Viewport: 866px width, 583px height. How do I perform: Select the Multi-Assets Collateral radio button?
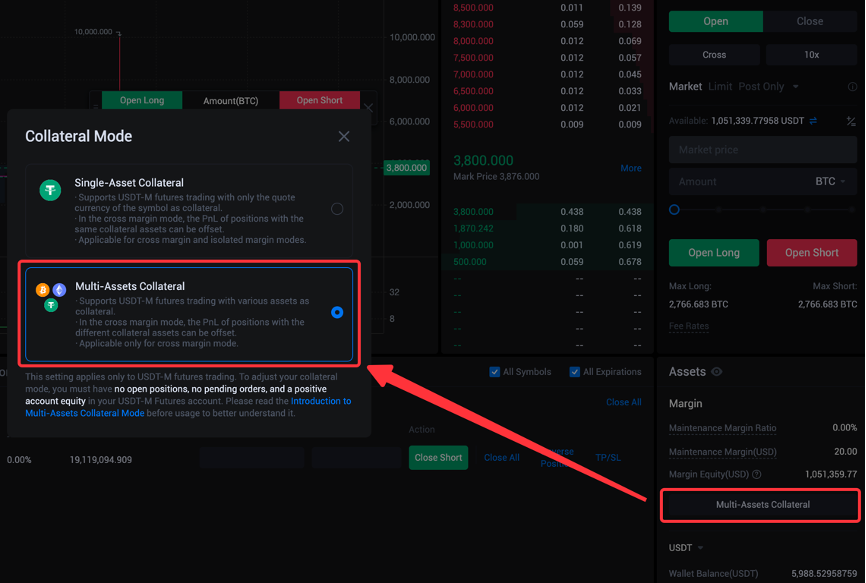337,312
